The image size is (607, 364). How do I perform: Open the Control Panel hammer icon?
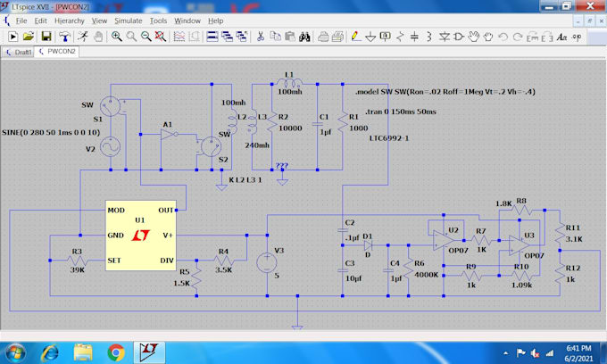click(x=64, y=37)
